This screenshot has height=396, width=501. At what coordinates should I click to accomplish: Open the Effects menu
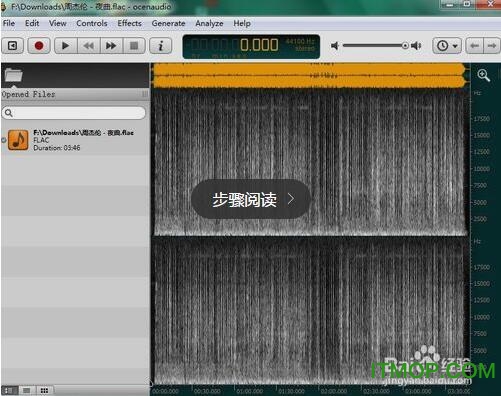click(129, 23)
